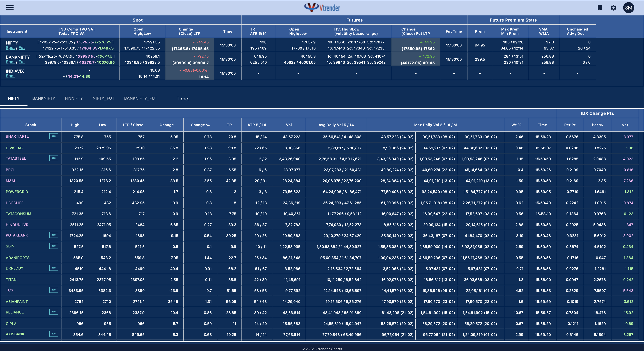644x351 pixels.
Task: Click the ABC icon beside TCS
Action: click(54, 290)
